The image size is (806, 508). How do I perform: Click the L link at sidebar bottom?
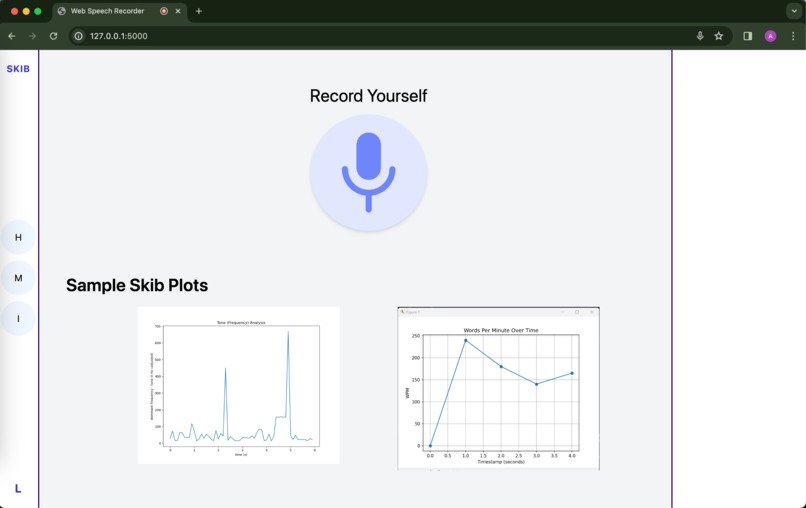click(18, 488)
